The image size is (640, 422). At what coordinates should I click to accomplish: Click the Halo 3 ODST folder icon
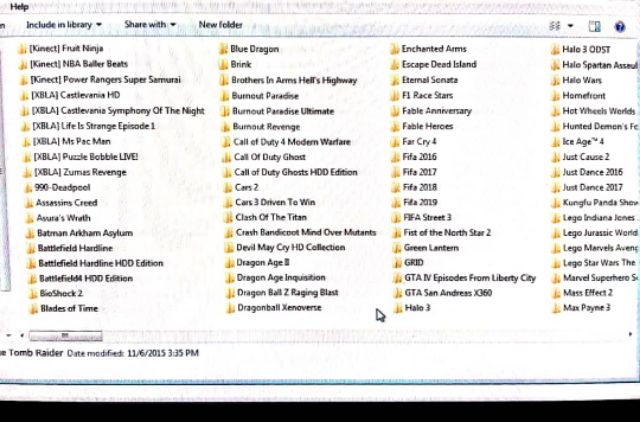pyautogui.click(x=555, y=49)
